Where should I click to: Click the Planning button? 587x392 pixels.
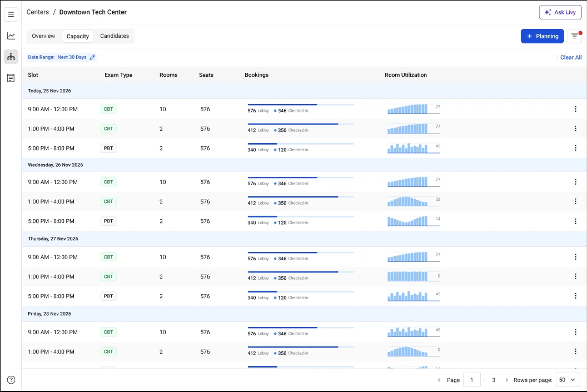pos(542,36)
